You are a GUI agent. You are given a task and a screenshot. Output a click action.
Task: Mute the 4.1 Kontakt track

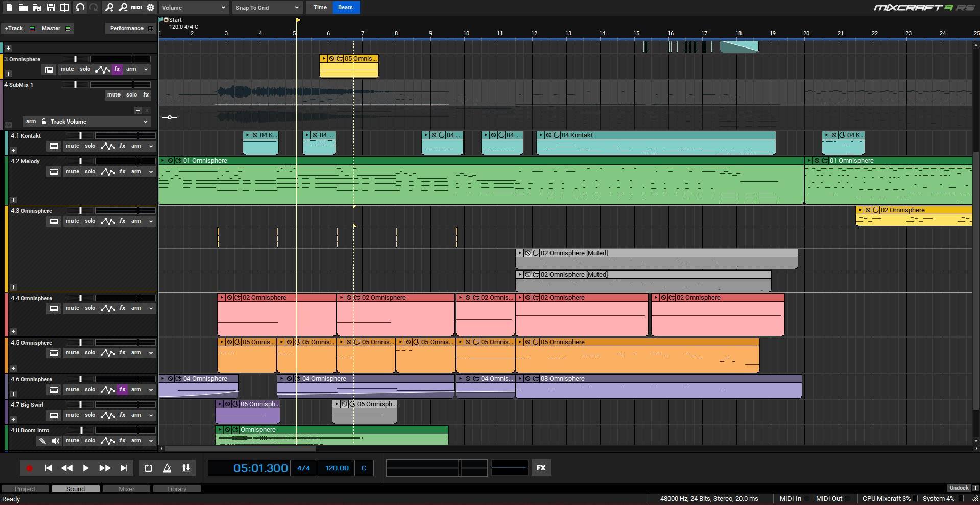click(72, 146)
